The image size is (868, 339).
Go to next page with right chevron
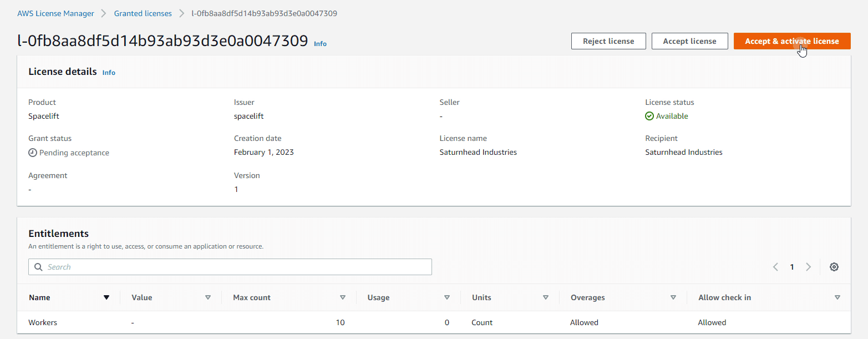tap(809, 267)
